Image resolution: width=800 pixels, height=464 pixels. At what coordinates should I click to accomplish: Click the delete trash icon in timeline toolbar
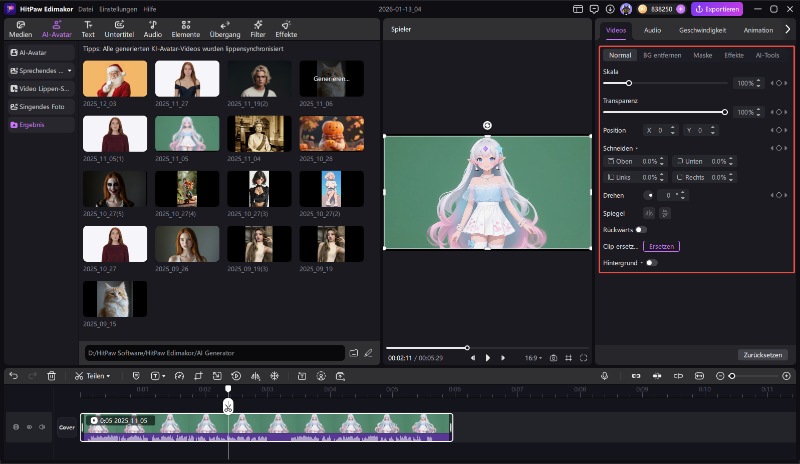pyautogui.click(x=51, y=376)
